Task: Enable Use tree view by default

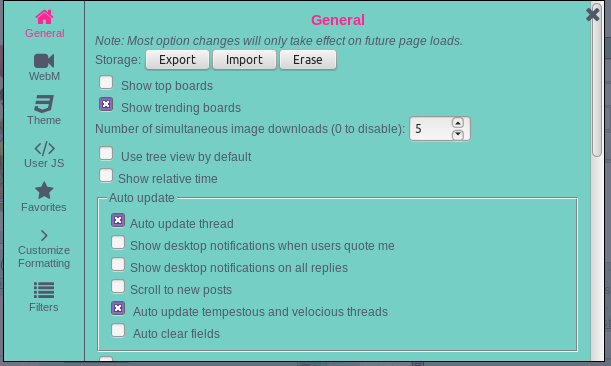Action: pyautogui.click(x=106, y=154)
